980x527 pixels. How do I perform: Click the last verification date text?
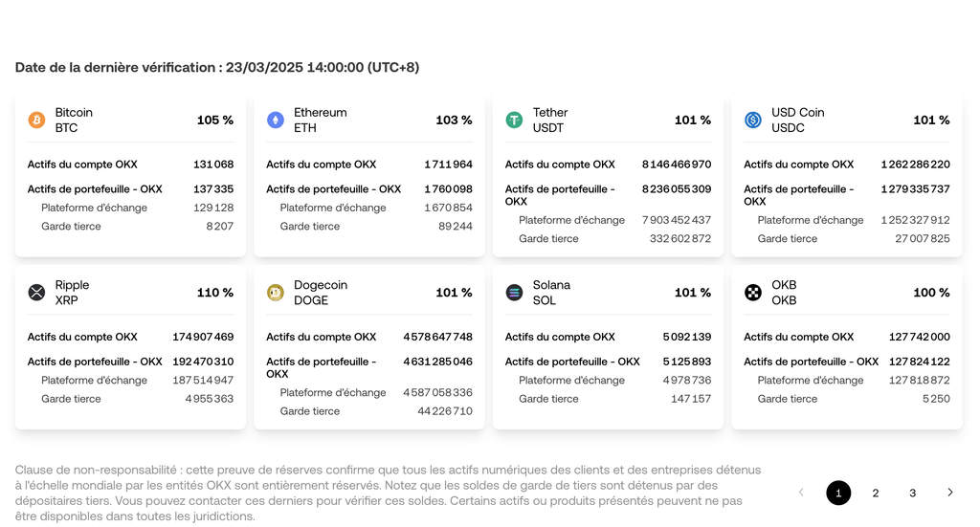(216, 68)
